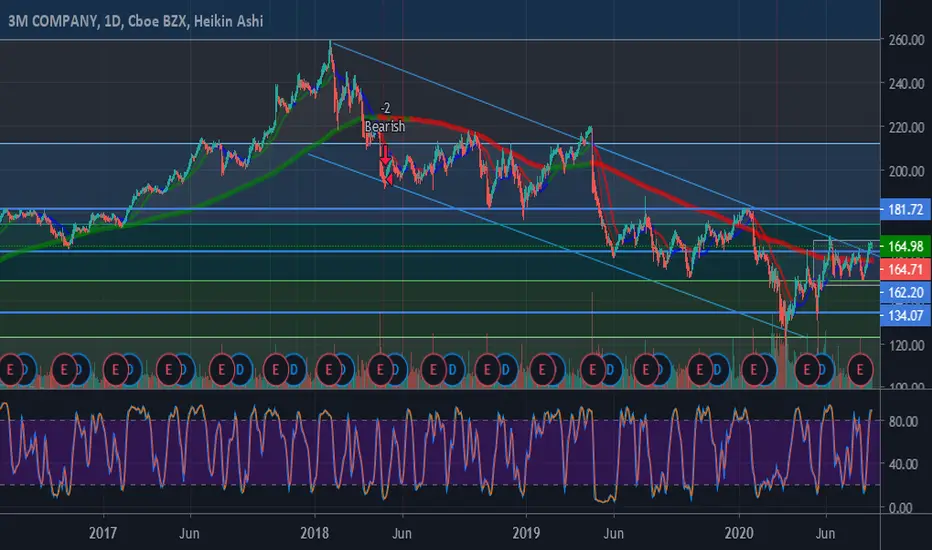Click the 162.20 blue price label
Viewport: 932px width, 550px height.
(905, 293)
